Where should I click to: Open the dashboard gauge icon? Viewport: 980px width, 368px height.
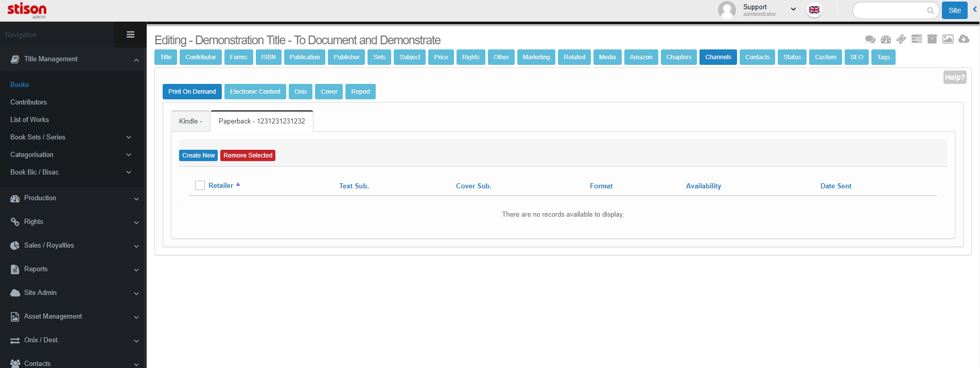click(x=885, y=39)
